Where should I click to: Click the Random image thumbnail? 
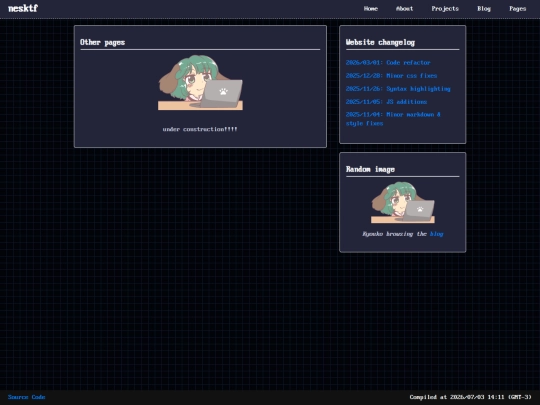[403, 202]
